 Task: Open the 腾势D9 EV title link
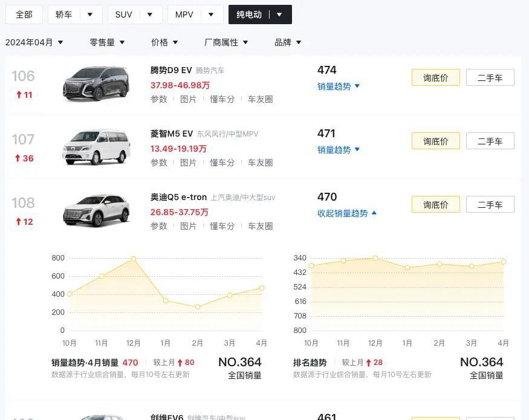pyautogui.click(x=171, y=70)
